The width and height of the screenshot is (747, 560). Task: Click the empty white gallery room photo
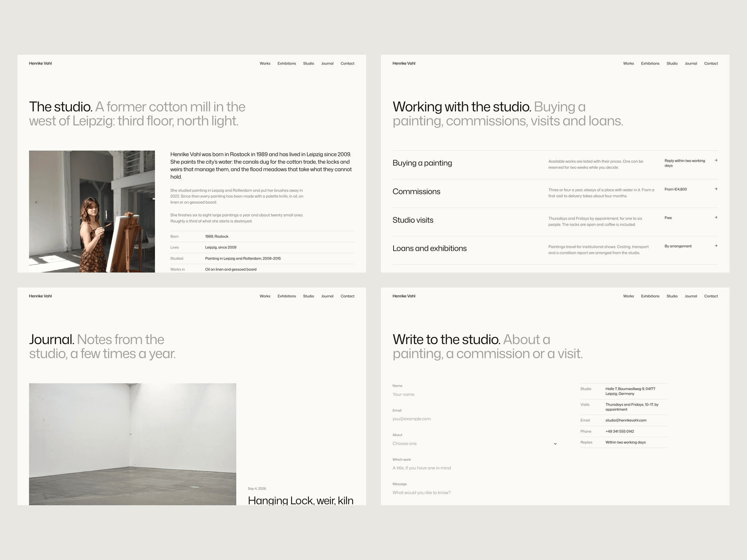(x=132, y=444)
